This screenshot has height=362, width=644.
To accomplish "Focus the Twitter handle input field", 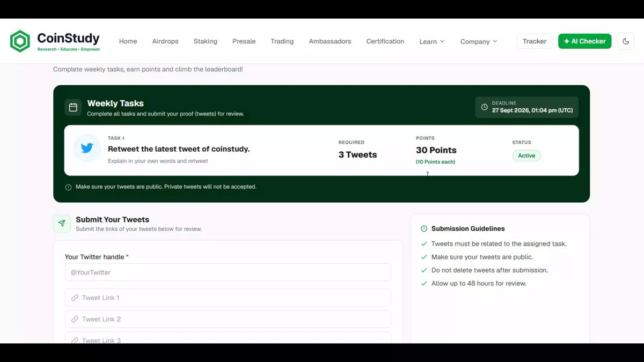I will [228, 272].
